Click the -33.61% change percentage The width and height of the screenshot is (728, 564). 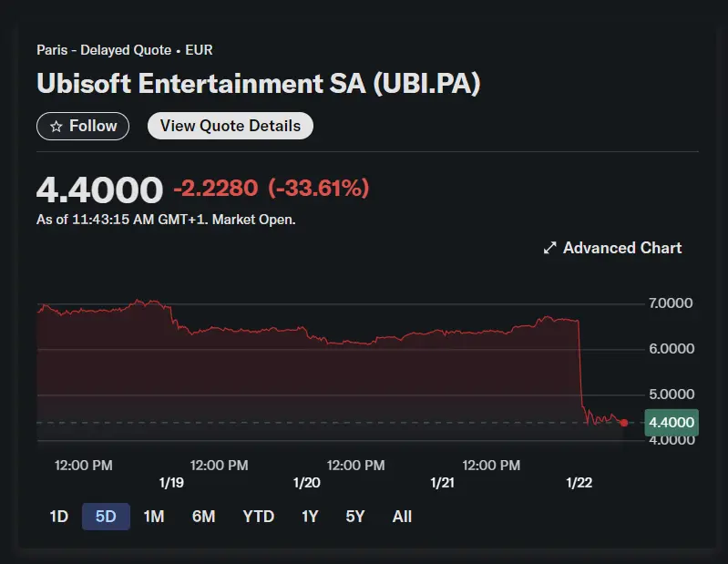point(318,189)
